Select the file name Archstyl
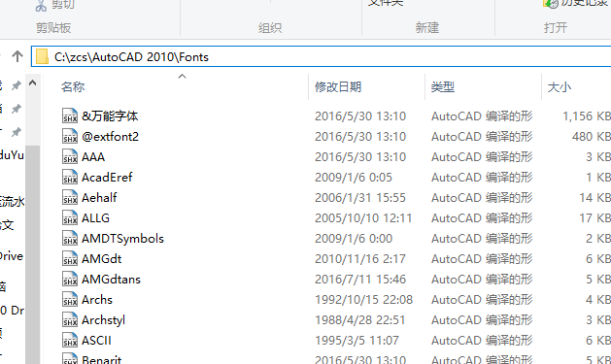 [x=103, y=320]
